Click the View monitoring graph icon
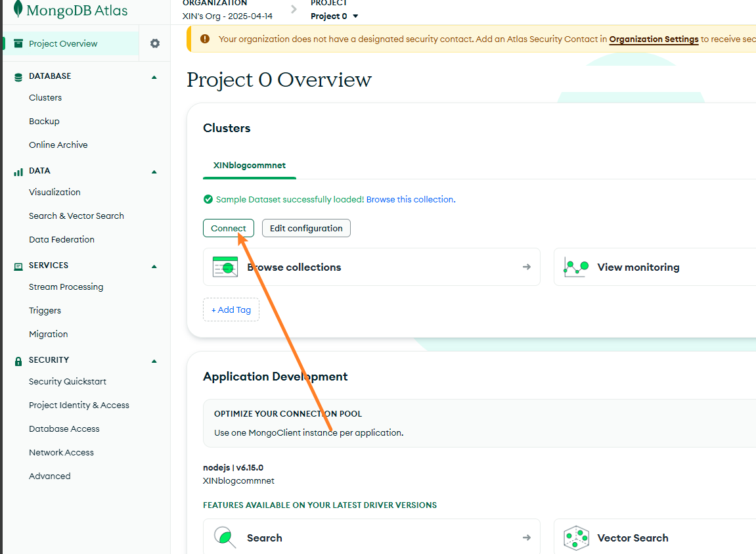 click(x=576, y=267)
